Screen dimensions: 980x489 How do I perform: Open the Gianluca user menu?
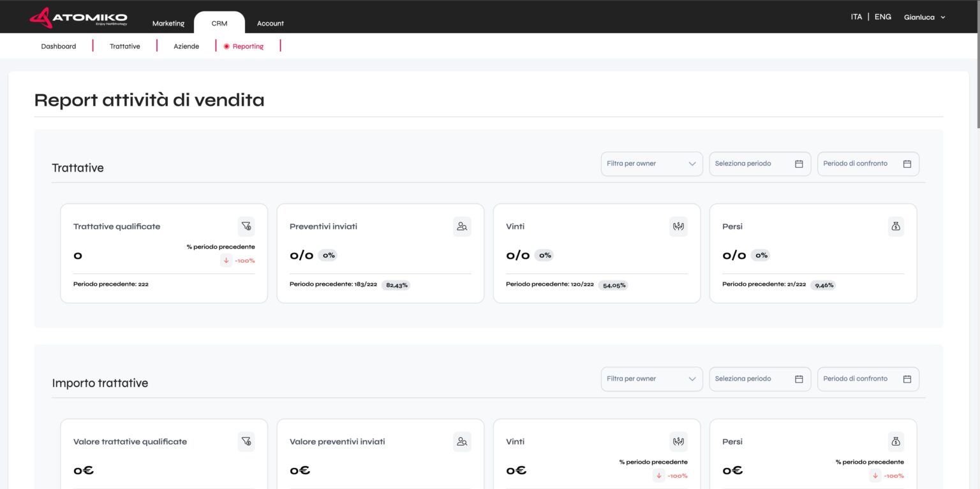coord(924,18)
